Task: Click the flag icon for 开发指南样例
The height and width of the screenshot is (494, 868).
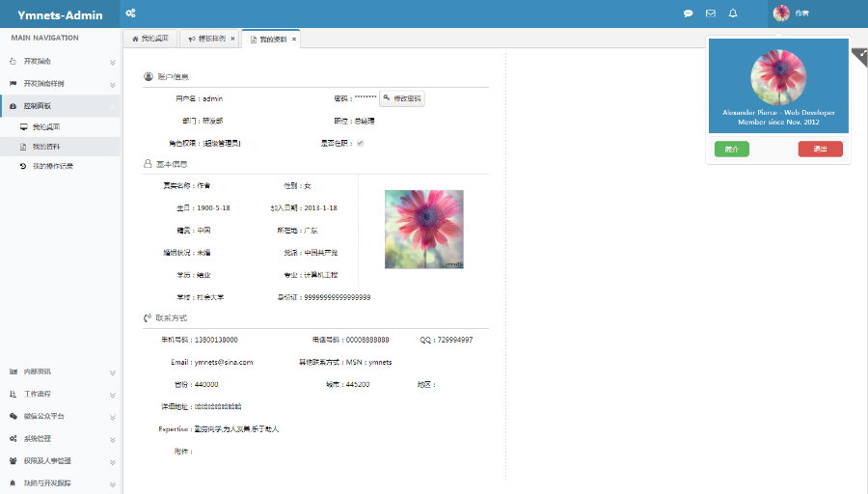Action: [x=13, y=84]
